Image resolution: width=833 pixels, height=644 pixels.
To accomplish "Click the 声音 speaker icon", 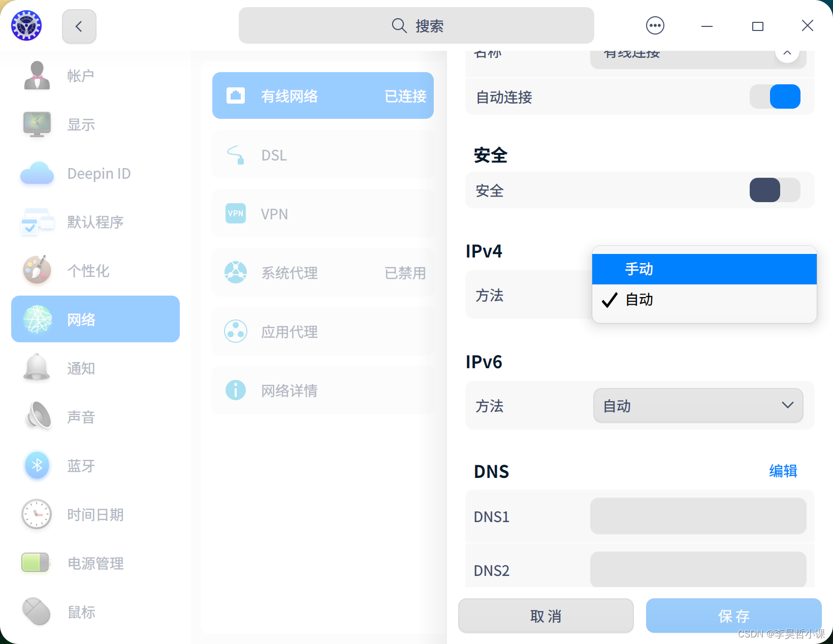I will click(x=38, y=415).
